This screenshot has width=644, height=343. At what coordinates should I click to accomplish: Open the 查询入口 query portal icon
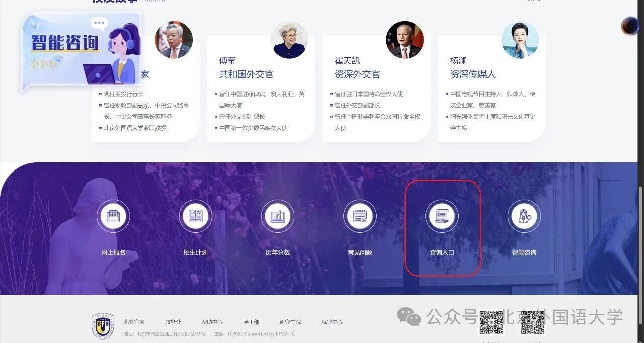[x=442, y=216]
